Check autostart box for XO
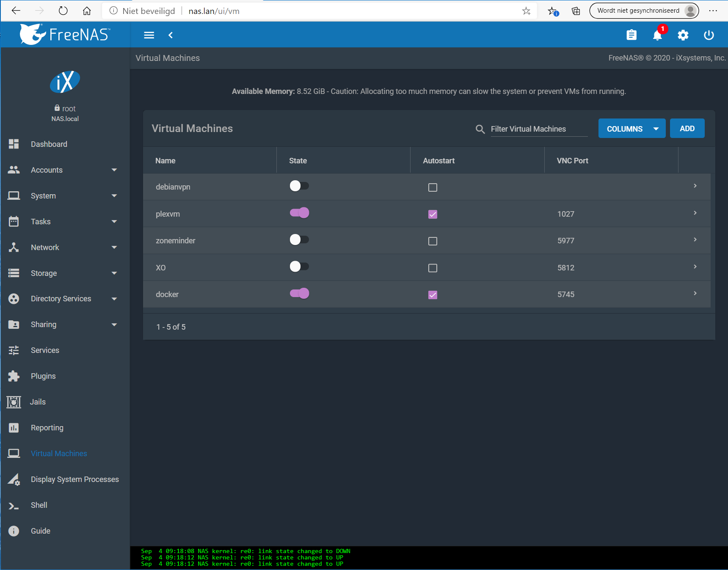 (x=433, y=268)
